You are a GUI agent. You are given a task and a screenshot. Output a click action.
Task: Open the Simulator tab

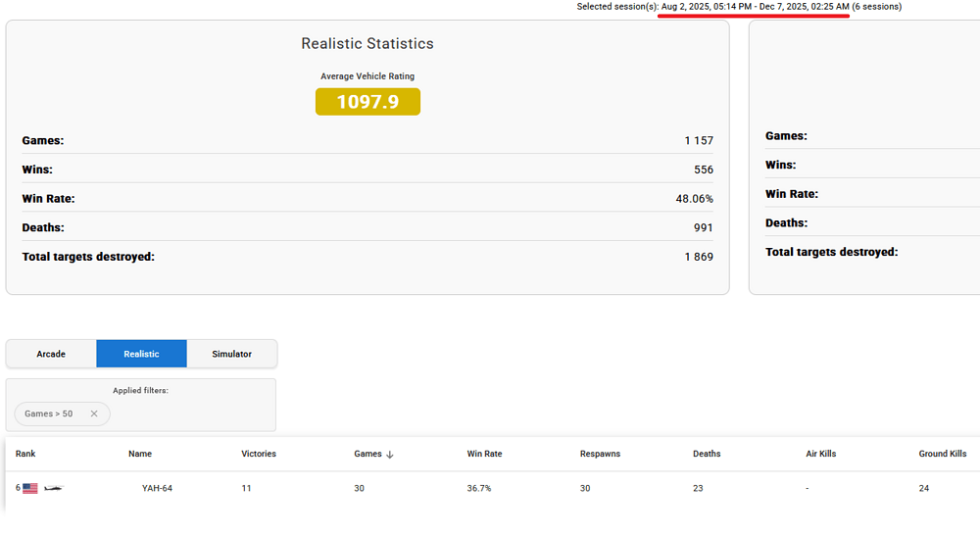click(231, 354)
